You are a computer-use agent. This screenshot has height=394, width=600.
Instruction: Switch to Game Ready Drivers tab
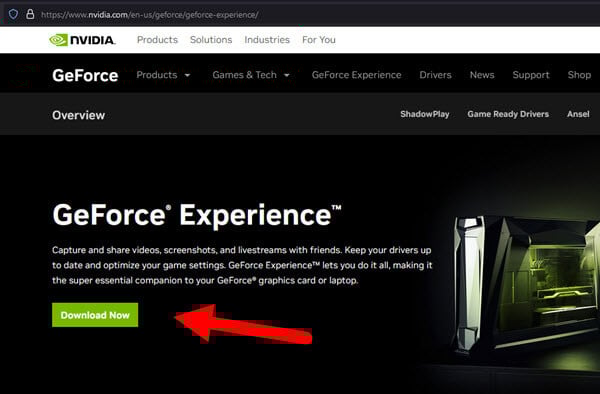(x=508, y=114)
